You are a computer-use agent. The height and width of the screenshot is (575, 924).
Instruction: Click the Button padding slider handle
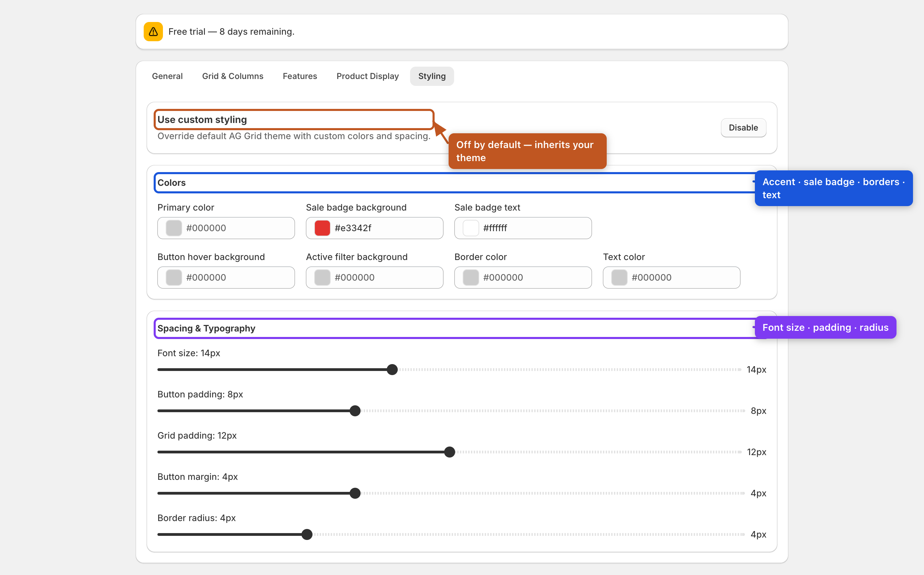pyautogui.click(x=355, y=411)
